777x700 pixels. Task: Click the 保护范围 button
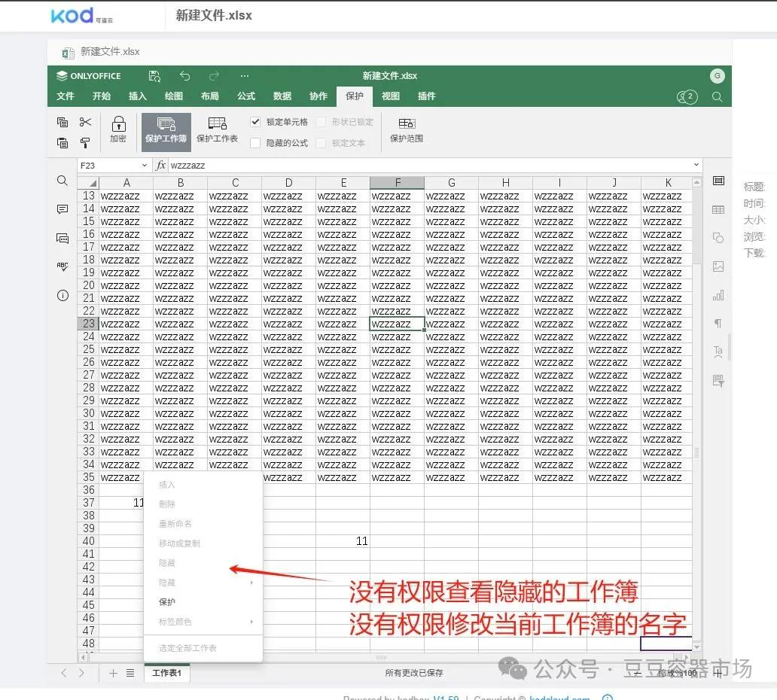pyautogui.click(x=407, y=129)
